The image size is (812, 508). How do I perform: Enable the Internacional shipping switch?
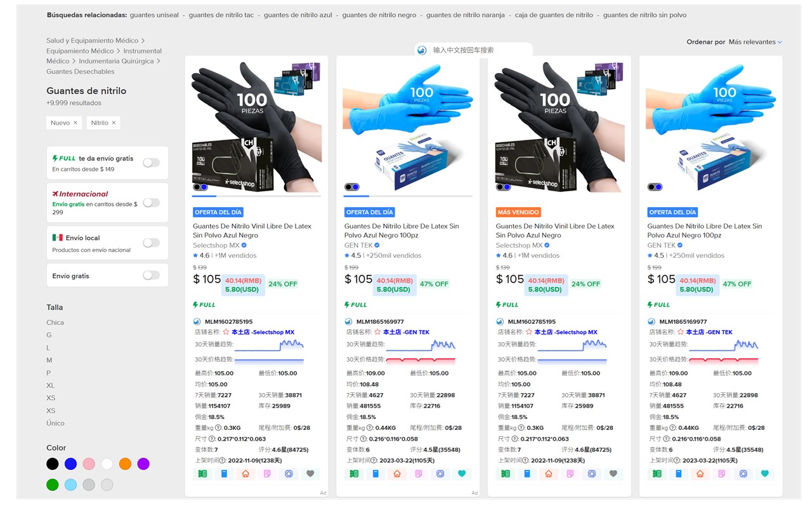click(151, 203)
